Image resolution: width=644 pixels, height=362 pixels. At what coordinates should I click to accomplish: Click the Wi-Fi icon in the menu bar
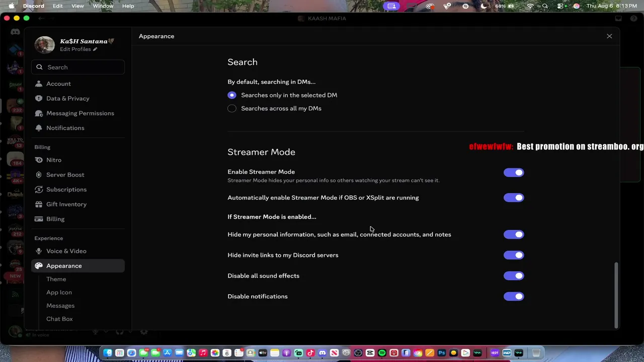pyautogui.click(x=530, y=6)
